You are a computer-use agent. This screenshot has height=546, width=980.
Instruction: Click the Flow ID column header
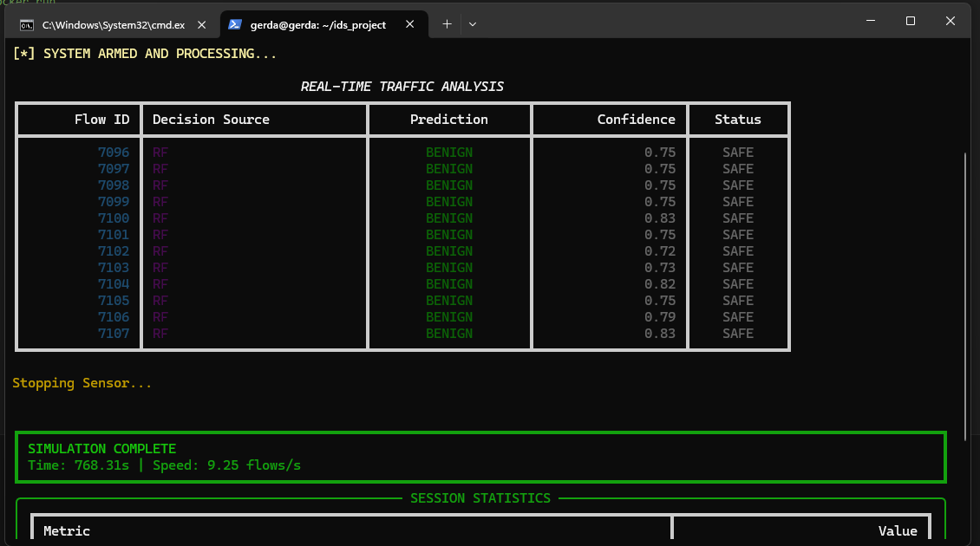click(101, 120)
